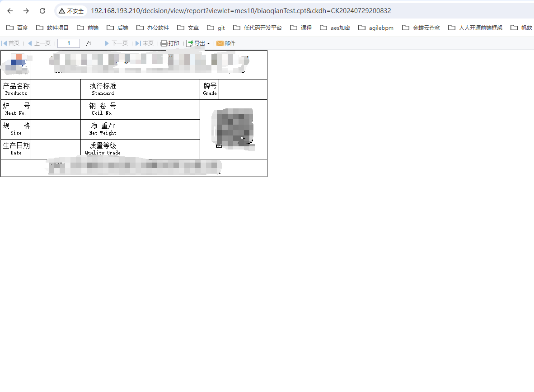
Task: Open the aes加密 bookmark folder
Action: point(335,28)
